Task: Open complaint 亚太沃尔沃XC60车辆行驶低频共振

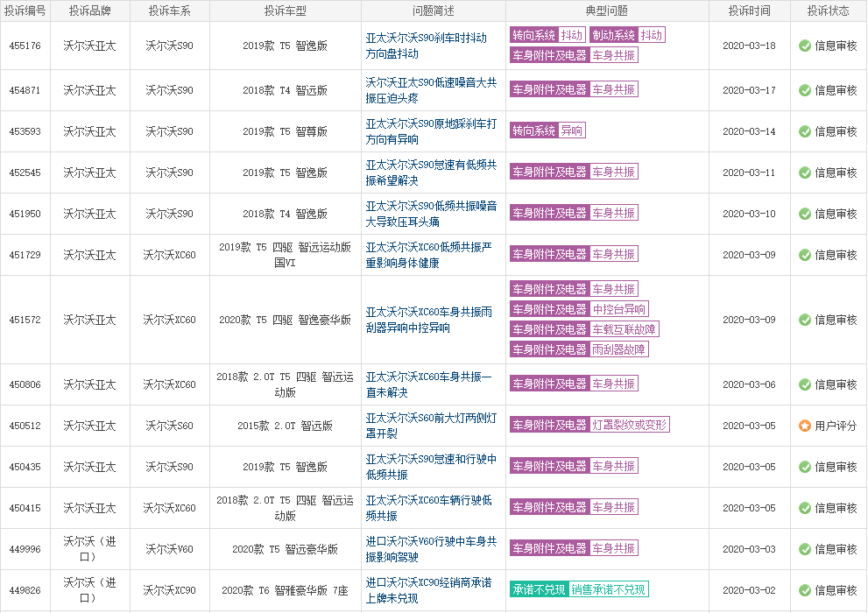Action: pos(428,508)
